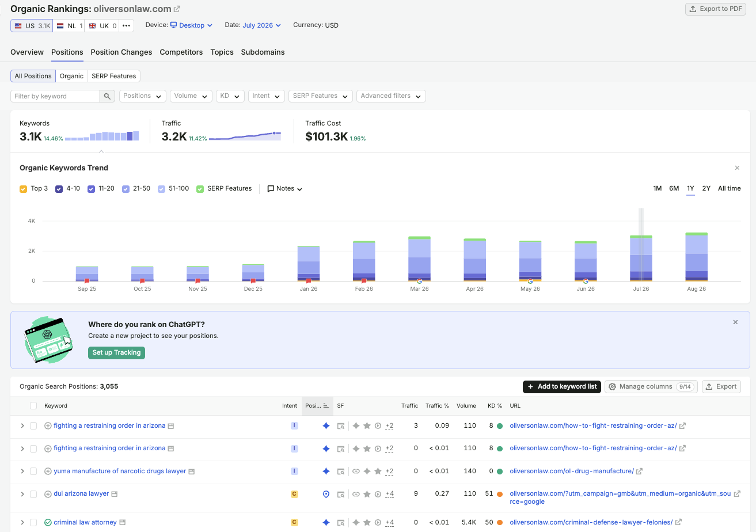Click the Commercial intent badge in dui row

(294, 494)
